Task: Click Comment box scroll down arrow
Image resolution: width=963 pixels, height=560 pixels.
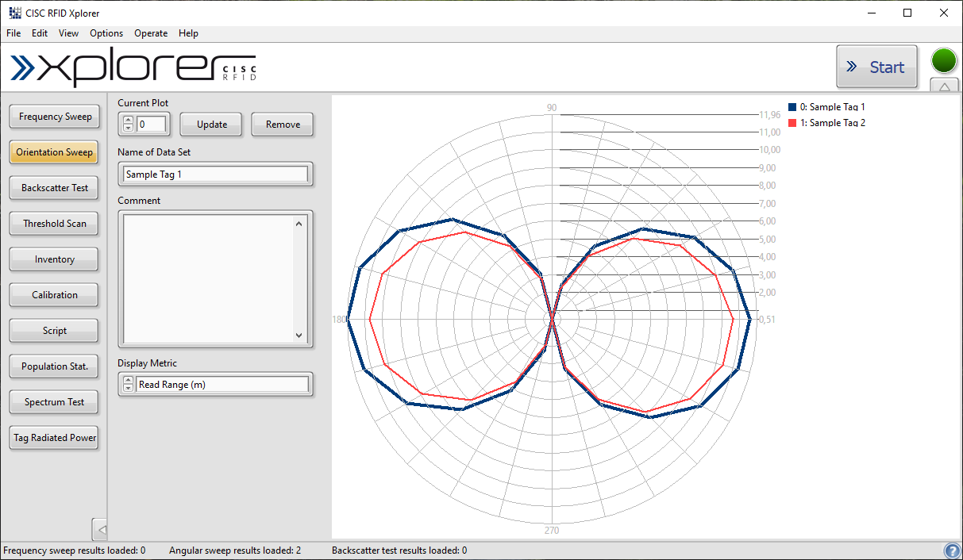Action: (x=299, y=336)
